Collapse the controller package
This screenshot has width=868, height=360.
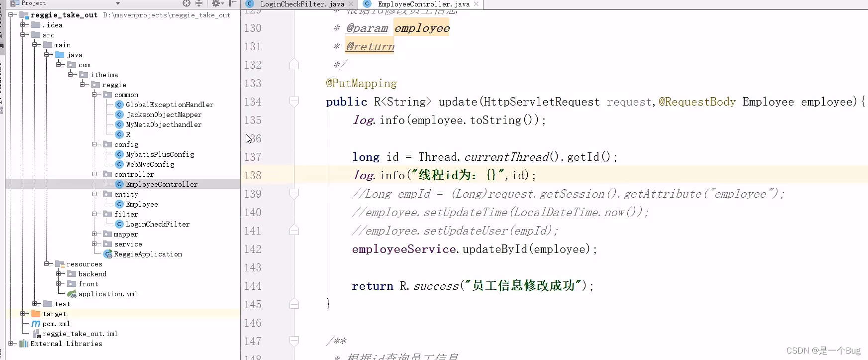(95, 174)
